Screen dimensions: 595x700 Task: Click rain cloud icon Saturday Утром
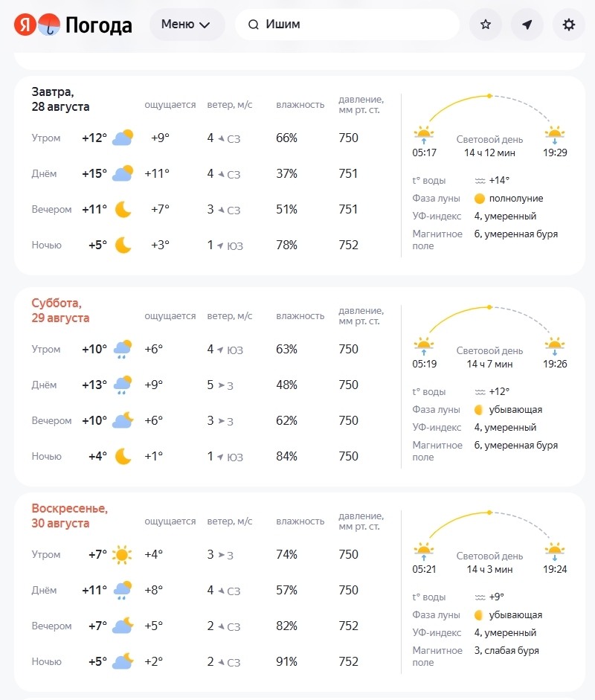coord(122,349)
